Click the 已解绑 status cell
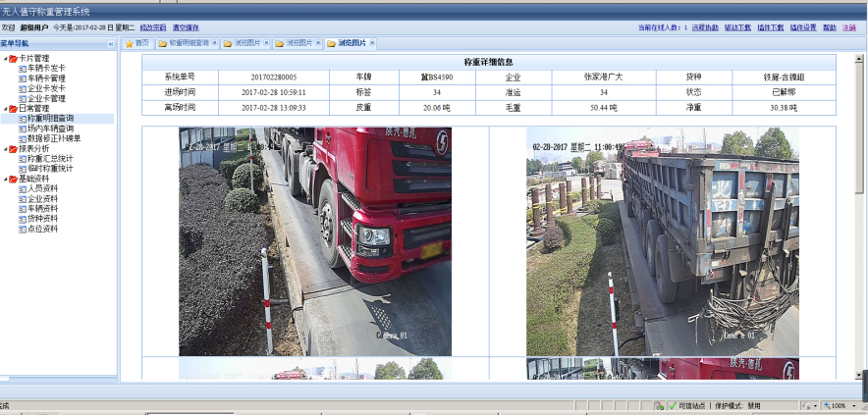This screenshot has width=868, height=415. click(x=784, y=92)
